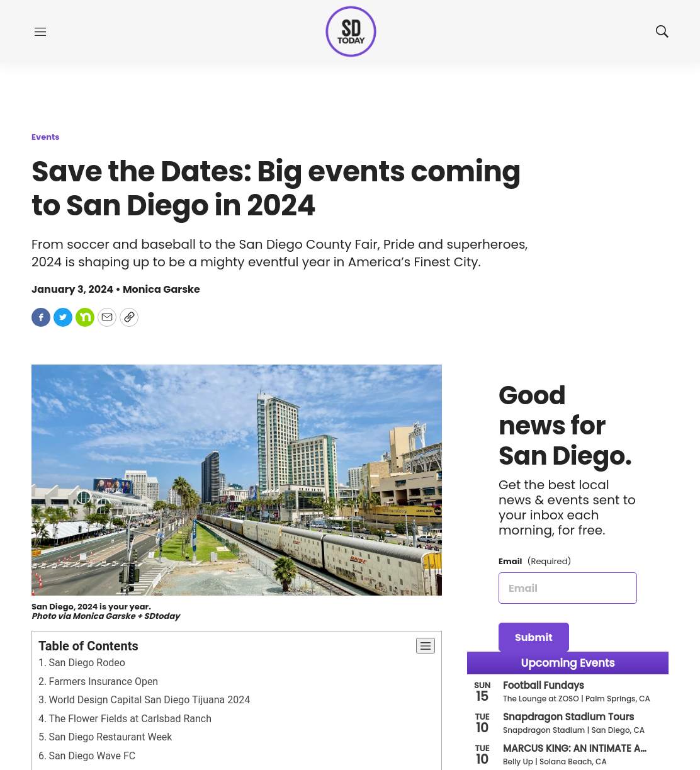
Task: Open the site search
Action: pos(662,31)
